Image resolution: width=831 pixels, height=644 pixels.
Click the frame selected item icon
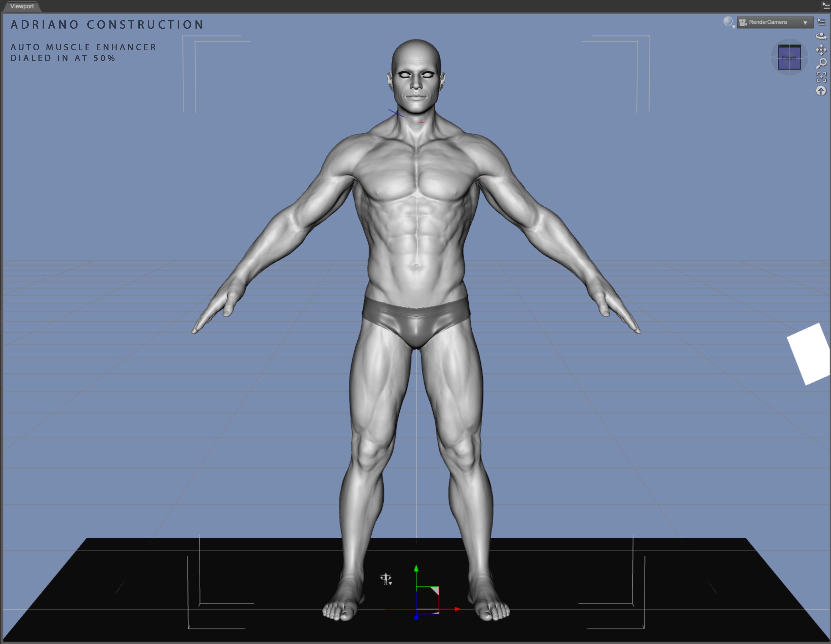tap(821, 77)
